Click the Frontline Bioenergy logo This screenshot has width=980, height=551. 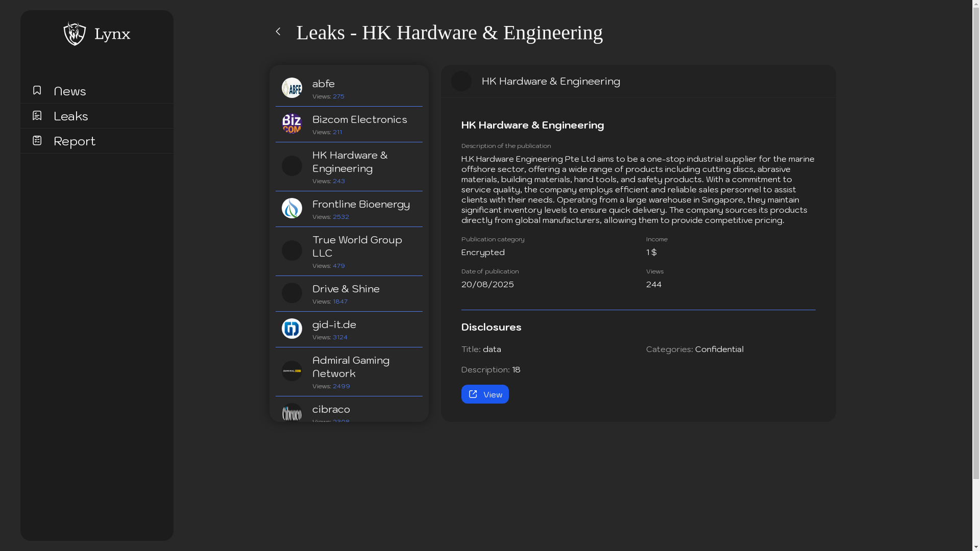tap(292, 208)
